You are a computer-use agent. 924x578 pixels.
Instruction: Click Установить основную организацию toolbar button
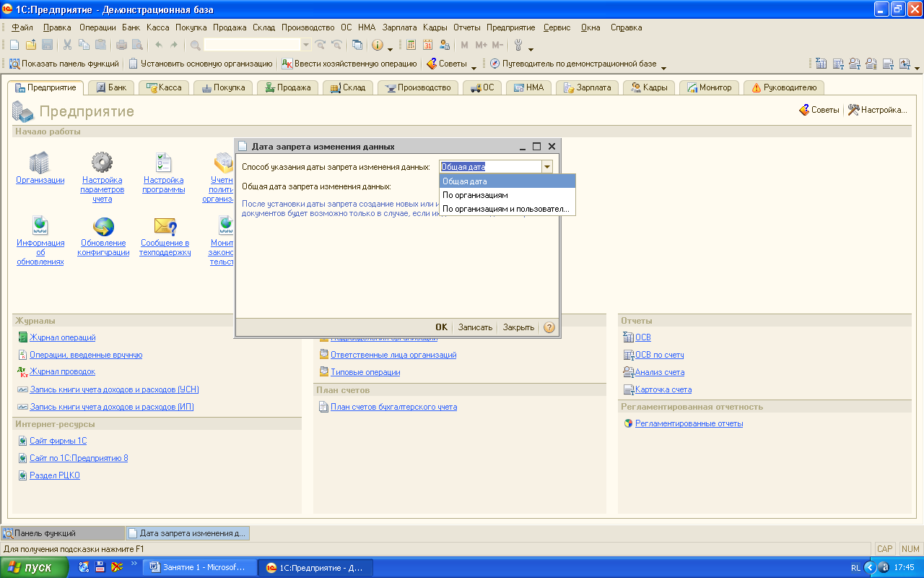[201, 64]
